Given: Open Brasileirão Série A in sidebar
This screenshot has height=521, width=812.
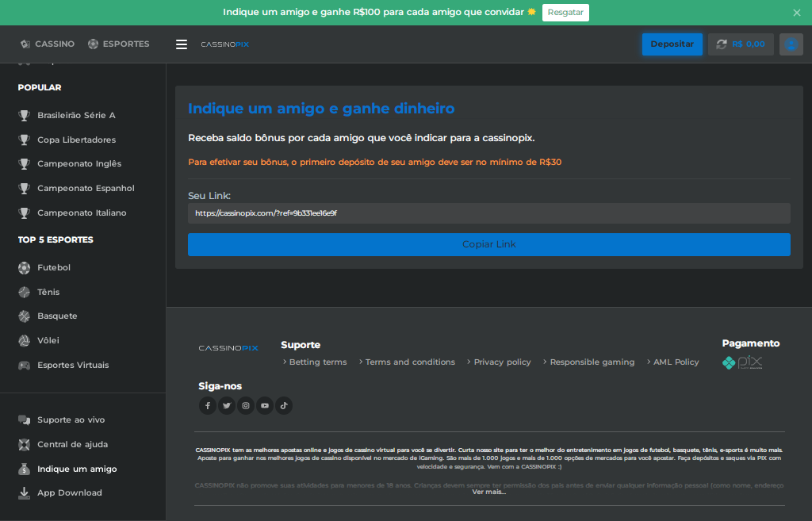Looking at the screenshot, I should point(76,116).
